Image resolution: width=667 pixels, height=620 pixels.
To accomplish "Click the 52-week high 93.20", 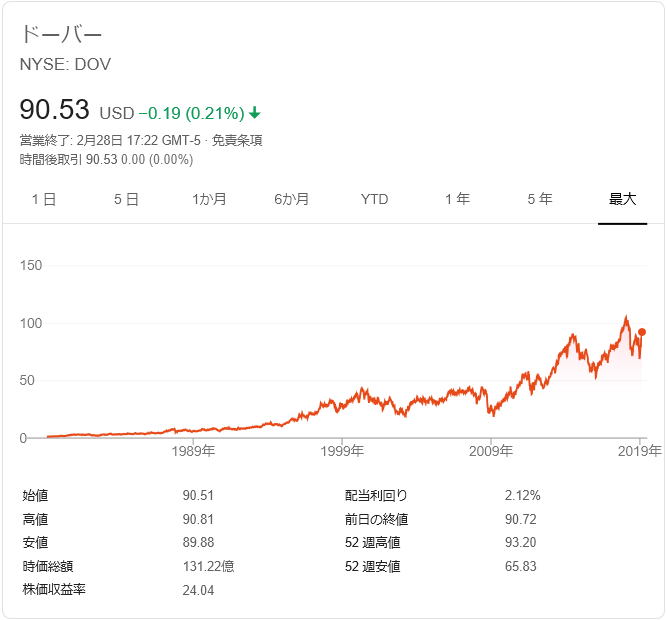I will pos(521,543).
